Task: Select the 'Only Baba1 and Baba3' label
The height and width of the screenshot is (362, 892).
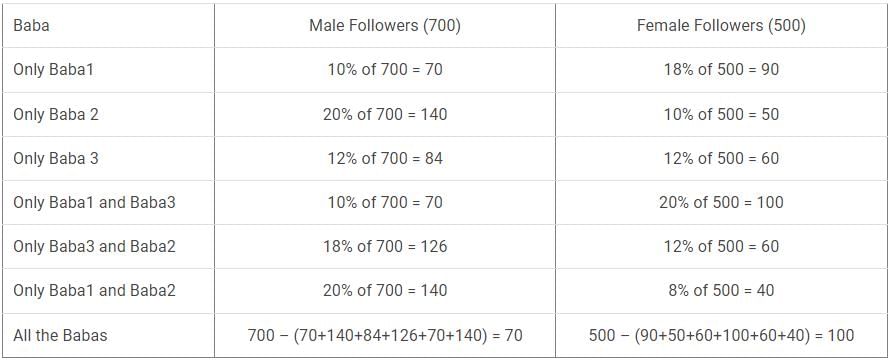Action: coord(94,202)
